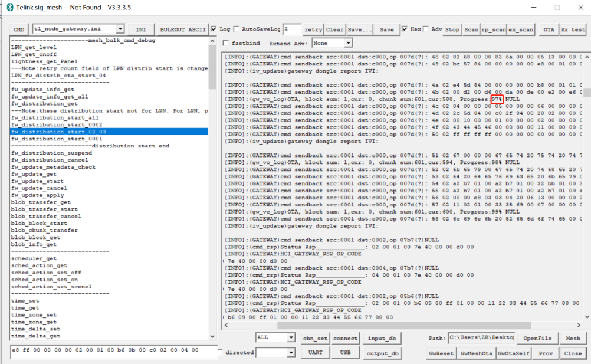The height and width of the screenshot is (364, 591).
Task: Open the Extend Adv None dropdown
Action: (348, 43)
